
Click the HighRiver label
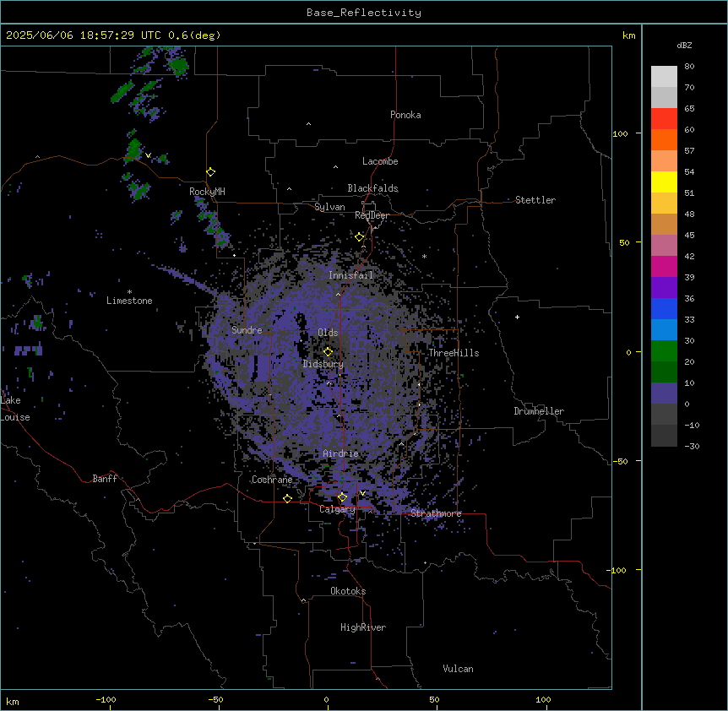click(x=363, y=627)
